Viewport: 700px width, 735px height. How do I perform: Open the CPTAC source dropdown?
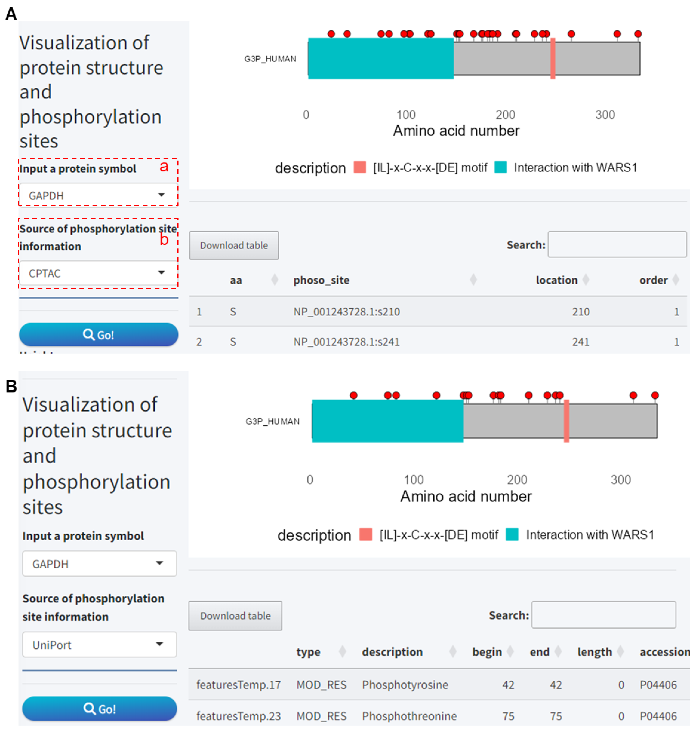coord(98,273)
